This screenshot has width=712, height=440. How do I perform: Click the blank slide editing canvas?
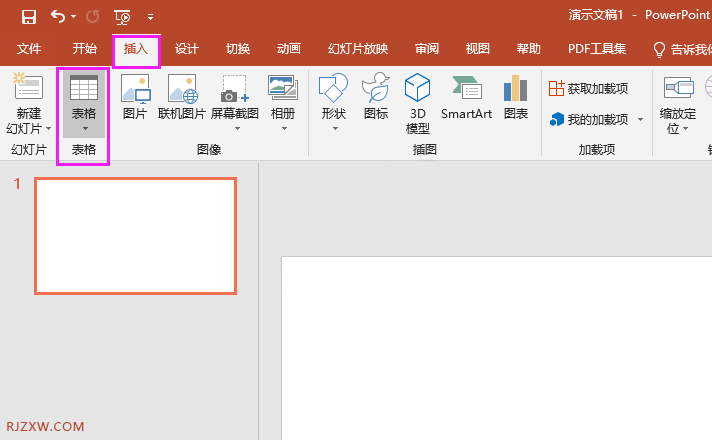click(x=496, y=348)
